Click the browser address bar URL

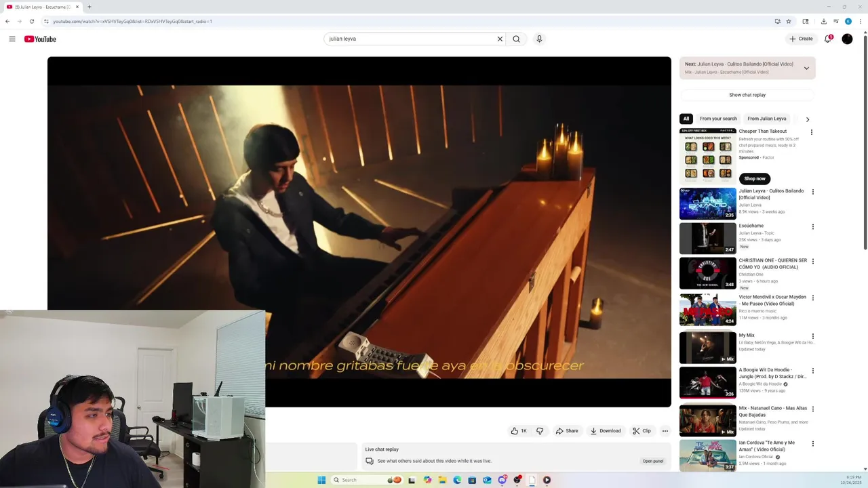click(407, 21)
